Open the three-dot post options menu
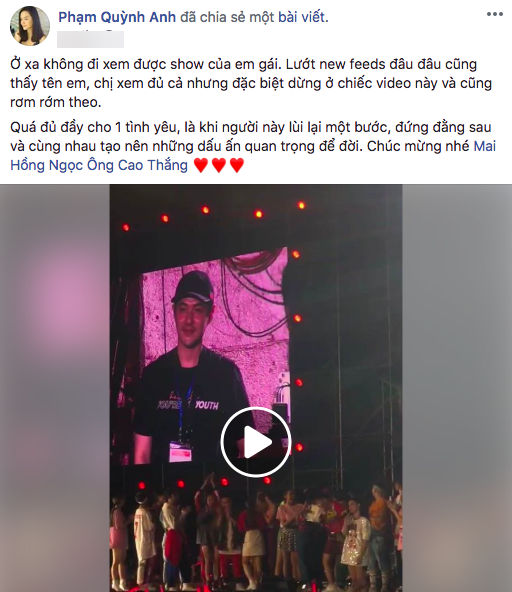This screenshot has width=512, height=592. [495, 15]
